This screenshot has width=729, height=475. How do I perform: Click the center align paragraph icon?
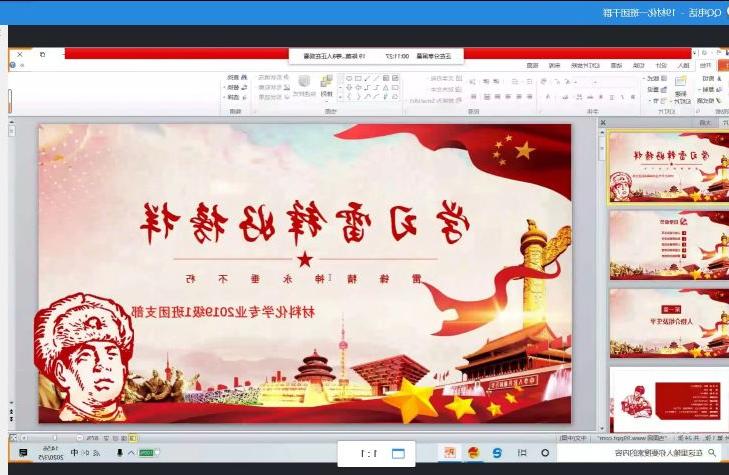(x=519, y=96)
